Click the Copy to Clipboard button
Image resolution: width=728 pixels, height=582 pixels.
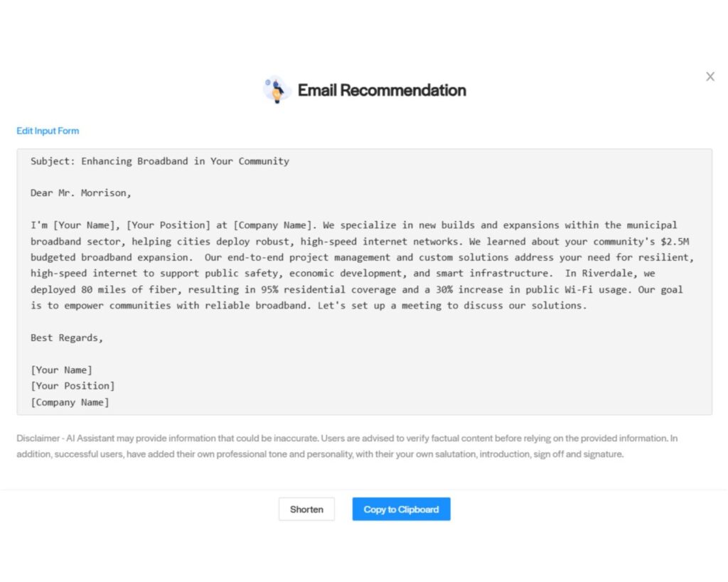pos(400,509)
